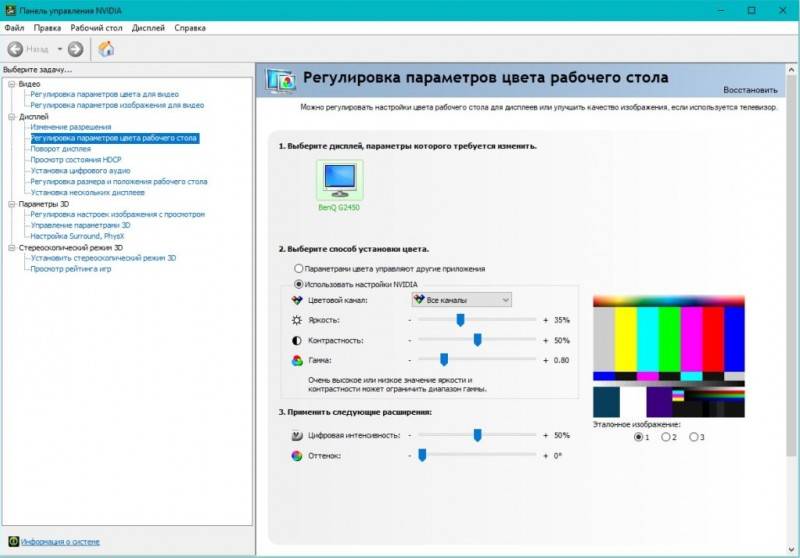Screen dimensions: 800x558
Task: Open the Справка menu
Action: (x=190, y=28)
